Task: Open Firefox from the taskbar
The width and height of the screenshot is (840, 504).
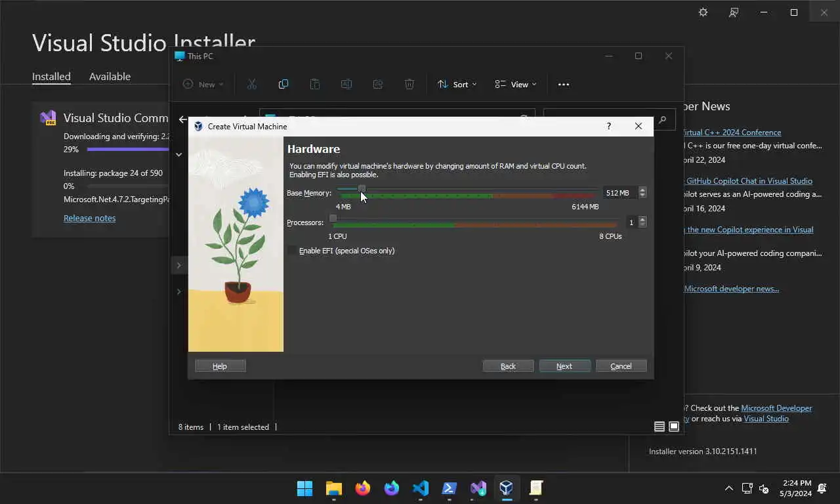Action: (x=363, y=488)
